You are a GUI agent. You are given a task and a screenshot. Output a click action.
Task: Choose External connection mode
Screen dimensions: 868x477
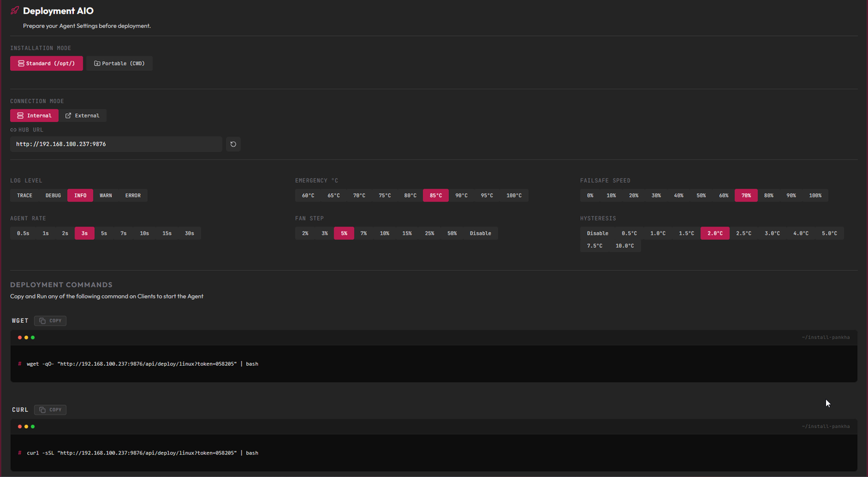(x=83, y=115)
